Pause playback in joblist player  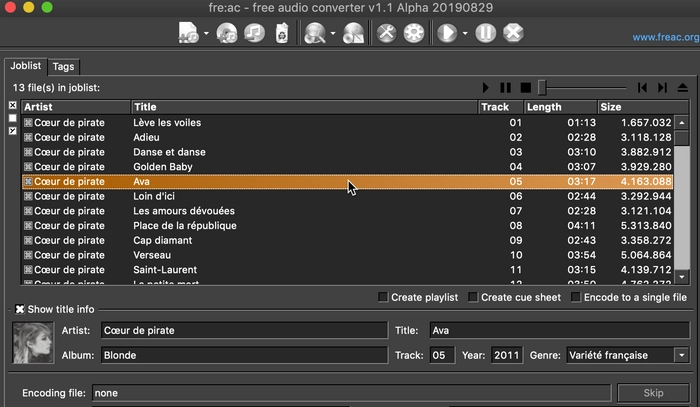(505, 87)
